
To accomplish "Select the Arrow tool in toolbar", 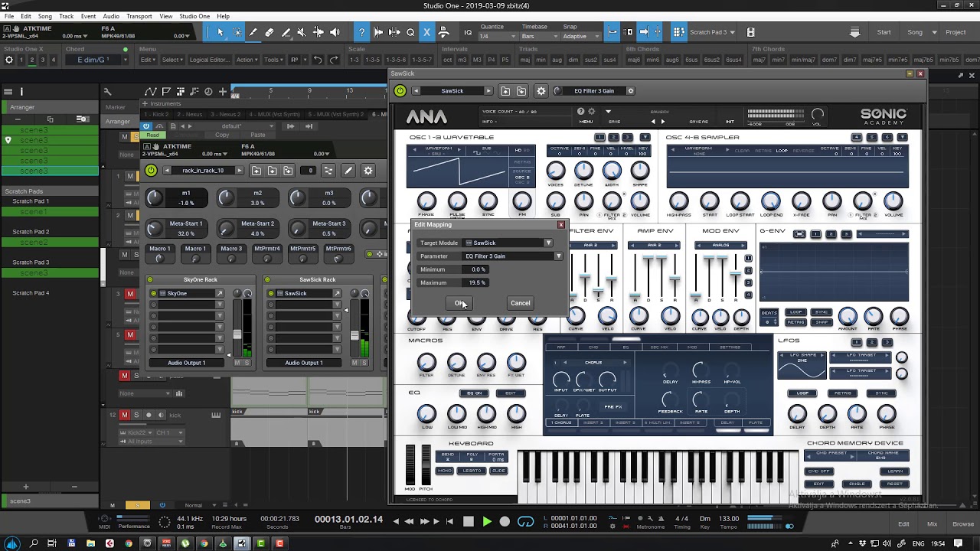I will (x=220, y=32).
